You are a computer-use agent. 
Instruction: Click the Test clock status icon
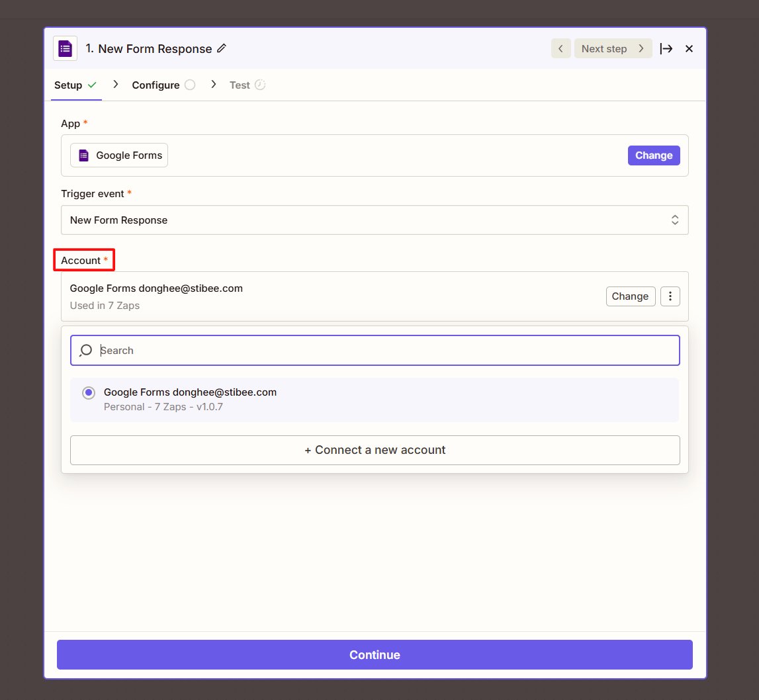[260, 85]
